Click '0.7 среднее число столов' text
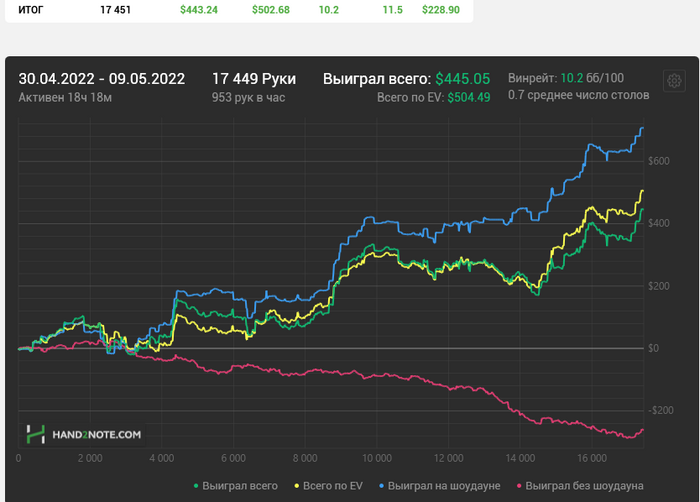700x502 pixels. click(x=579, y=95)
